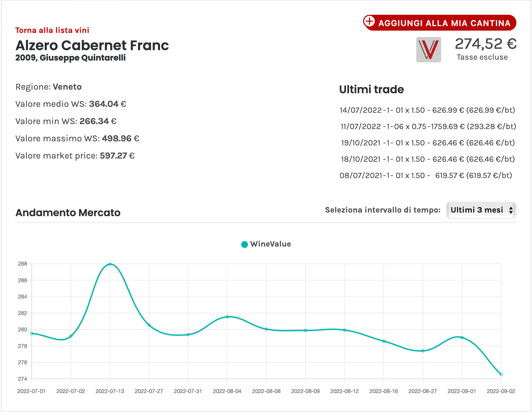The height and width of the screenshot is (414, 532).
Task: Select chart point at 2022-08-16
Action: click(384, 341)
